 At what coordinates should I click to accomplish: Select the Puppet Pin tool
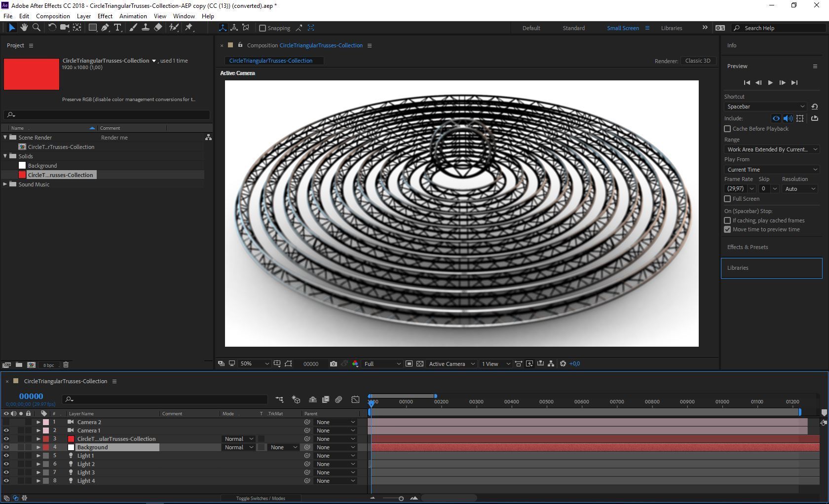[x=189, y=28]
